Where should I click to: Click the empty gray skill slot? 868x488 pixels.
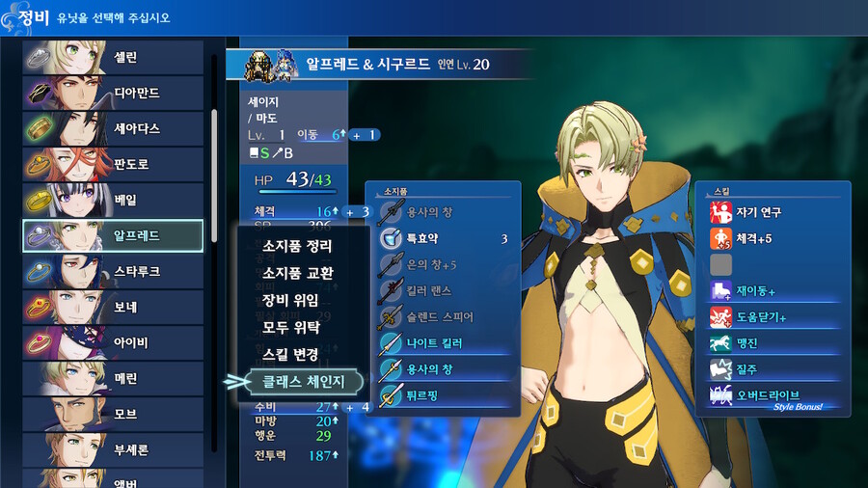coord(720,264)
